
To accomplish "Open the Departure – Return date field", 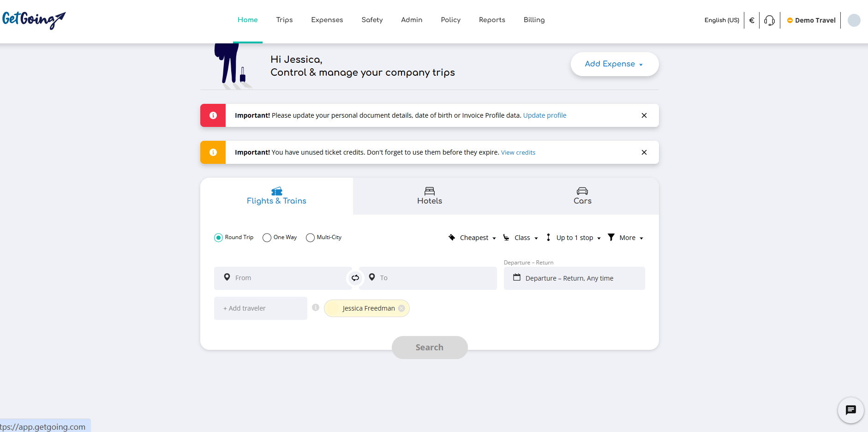I will 575,278.
